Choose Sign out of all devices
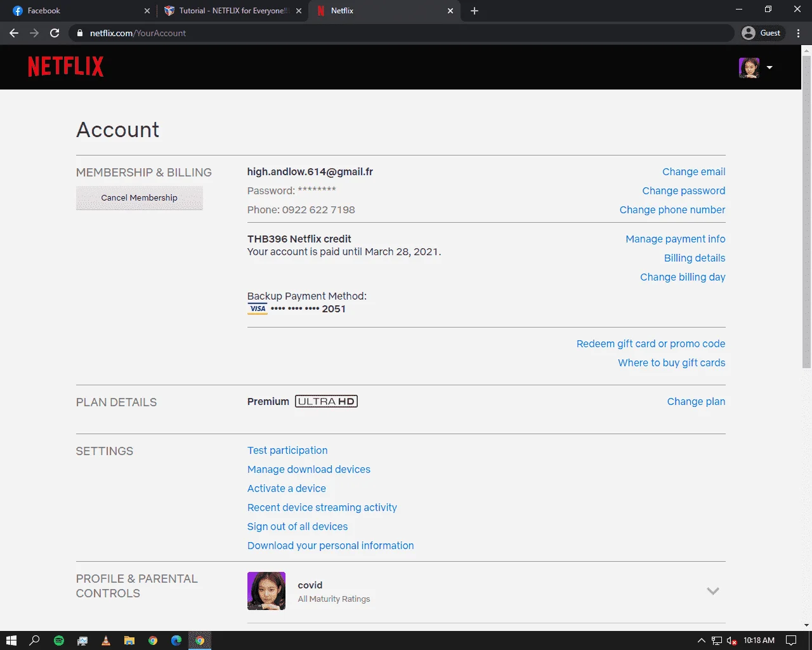 298,527
